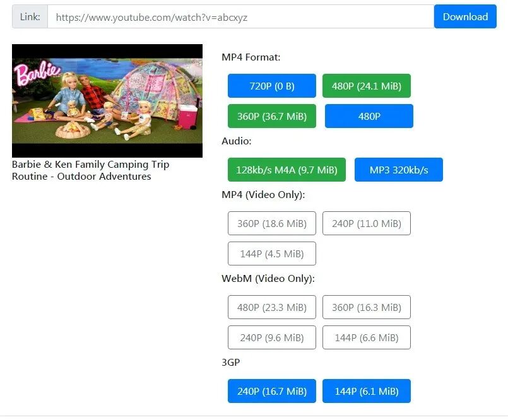Get WebM 480P (23.3 MiB)

(272, 307)
